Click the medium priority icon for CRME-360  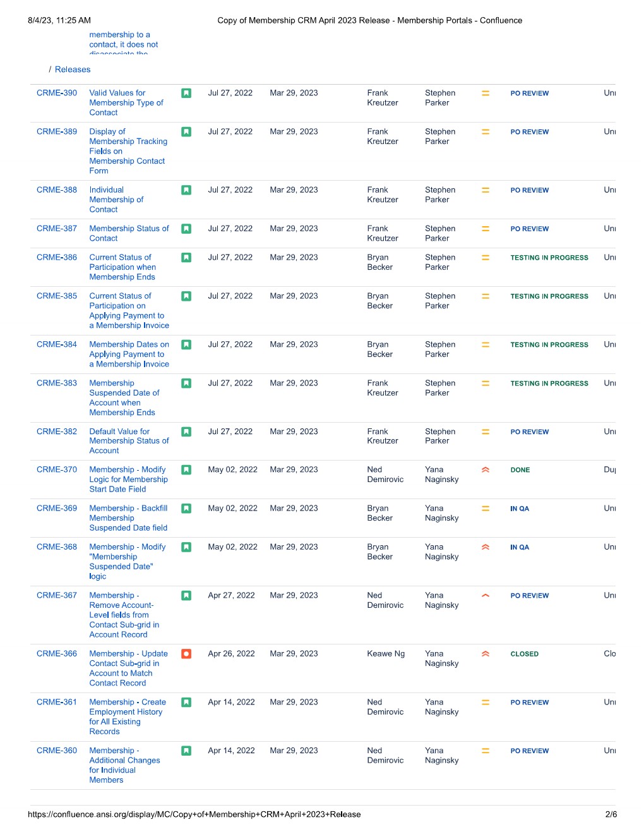click(486, 751)
